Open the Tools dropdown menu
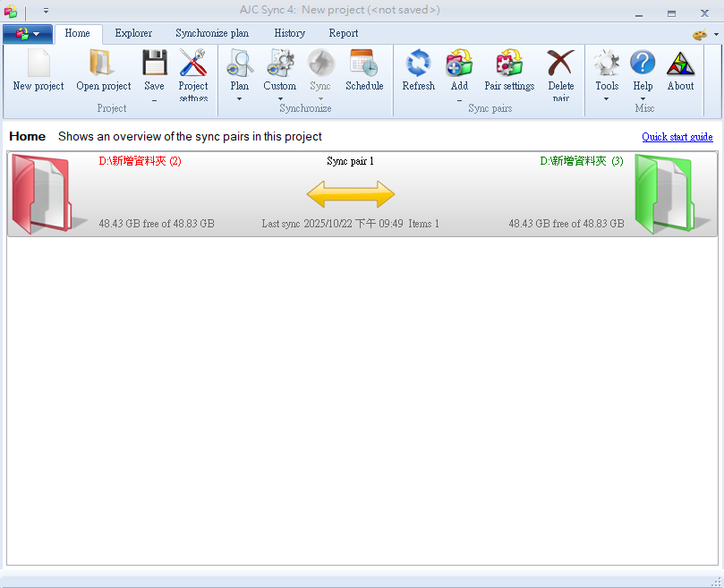 607,98
